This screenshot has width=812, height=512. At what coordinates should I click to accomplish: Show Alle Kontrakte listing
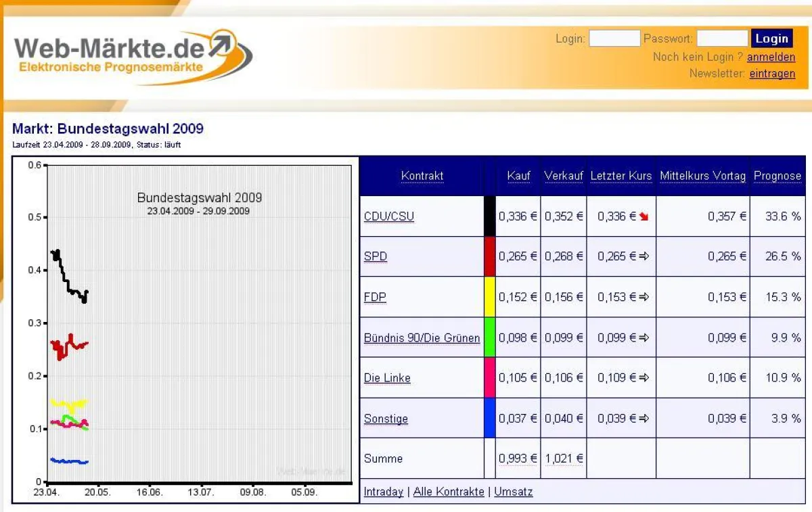[449, 492]
